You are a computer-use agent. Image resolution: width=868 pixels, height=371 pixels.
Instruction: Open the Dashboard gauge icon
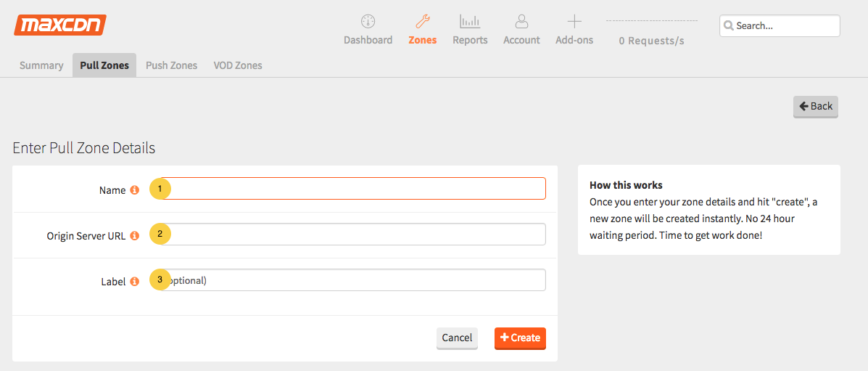point(368,22)
